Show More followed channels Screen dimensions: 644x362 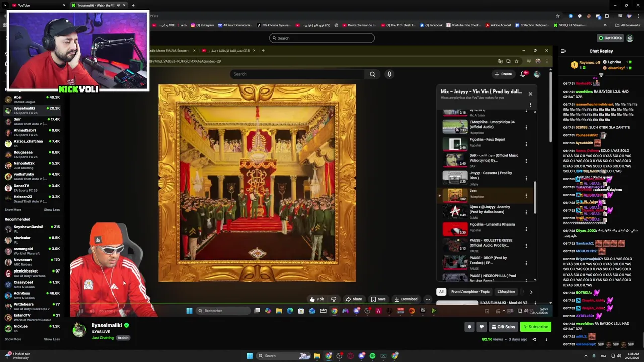tap(13, 210)
